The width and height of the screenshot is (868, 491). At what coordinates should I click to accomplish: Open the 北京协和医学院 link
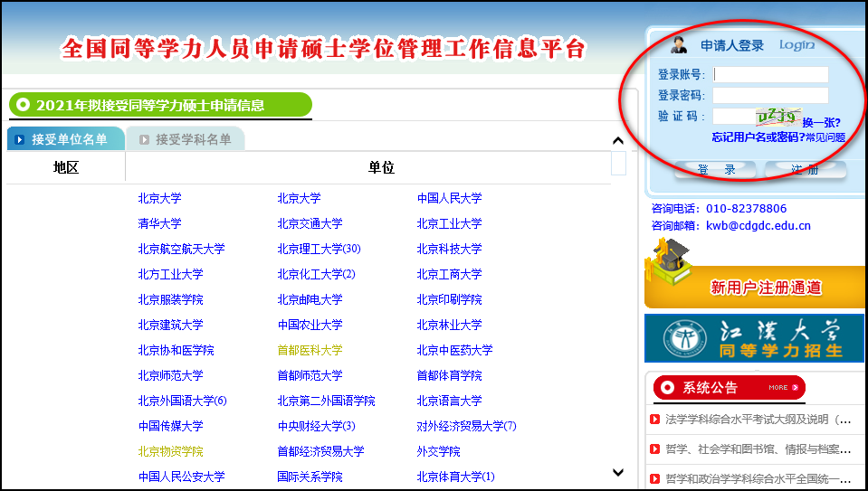[x=176, y=350]
